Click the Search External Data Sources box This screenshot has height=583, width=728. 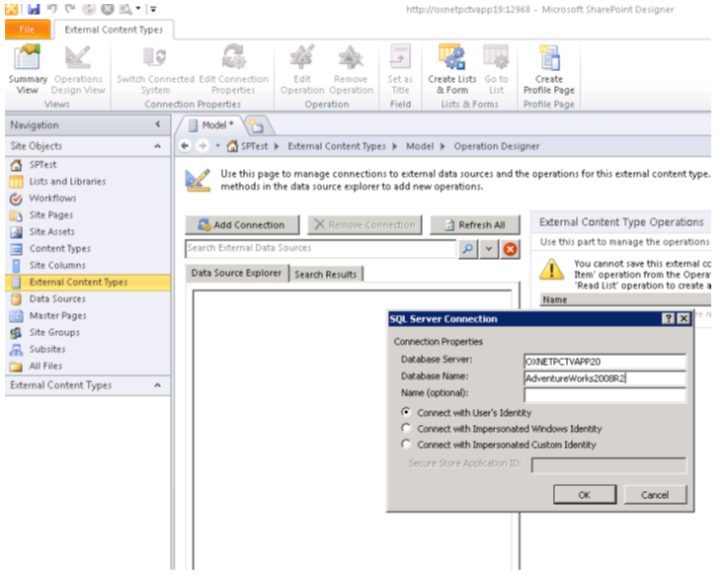point(320,249)
